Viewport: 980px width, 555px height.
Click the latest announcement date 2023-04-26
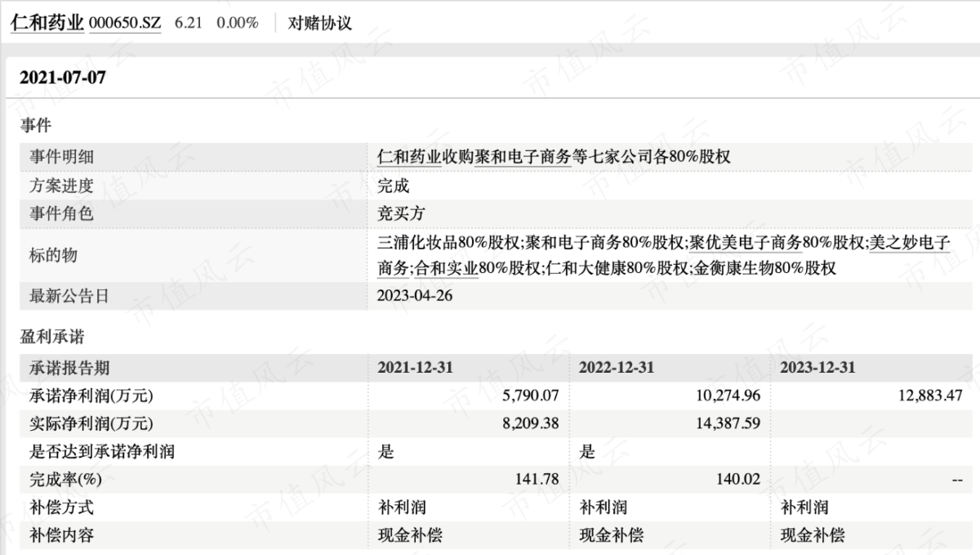coord(415,296)
